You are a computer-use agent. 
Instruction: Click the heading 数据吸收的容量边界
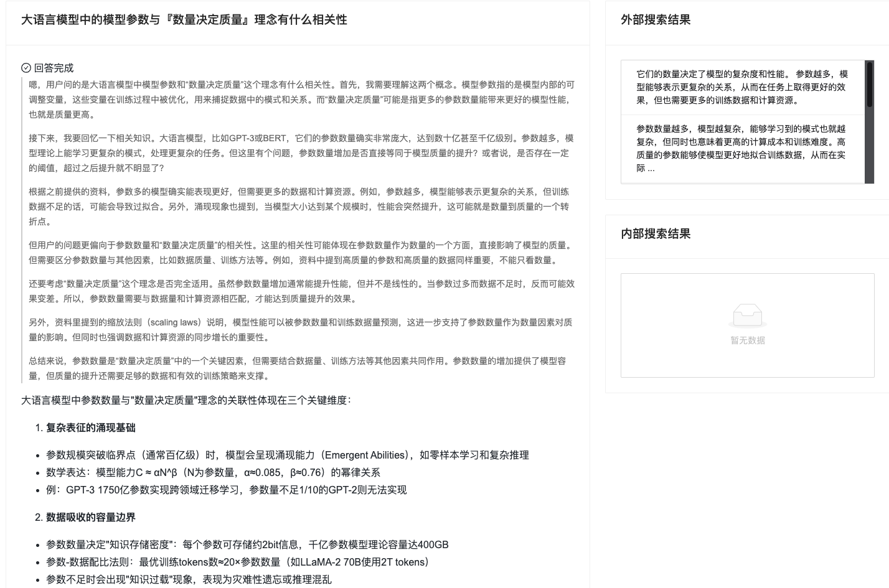(91, 518)
